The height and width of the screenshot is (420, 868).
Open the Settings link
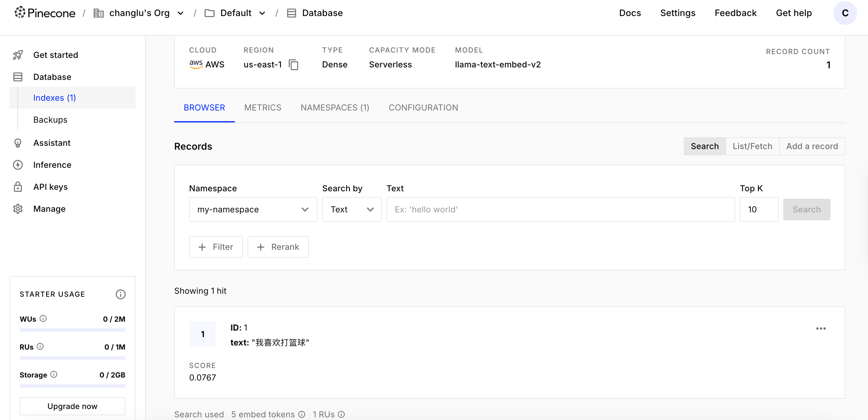coord(678,13)
